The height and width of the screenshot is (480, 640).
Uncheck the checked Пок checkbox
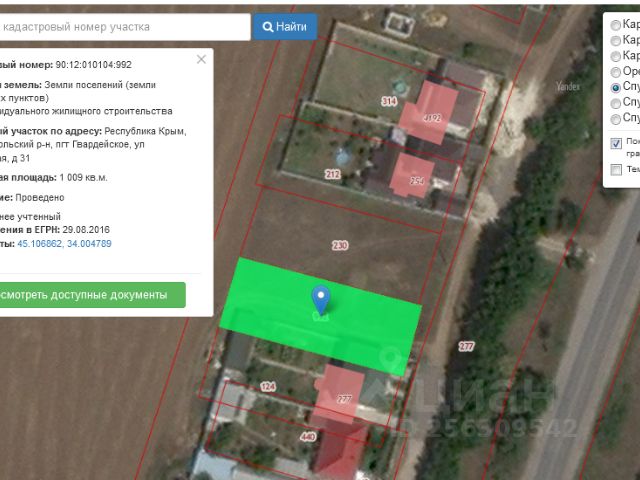pyautogui.click(x=615, y=143)
